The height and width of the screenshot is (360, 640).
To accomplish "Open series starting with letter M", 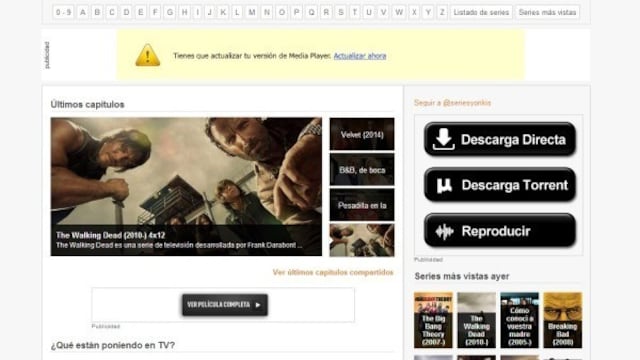I will (252, 12).
